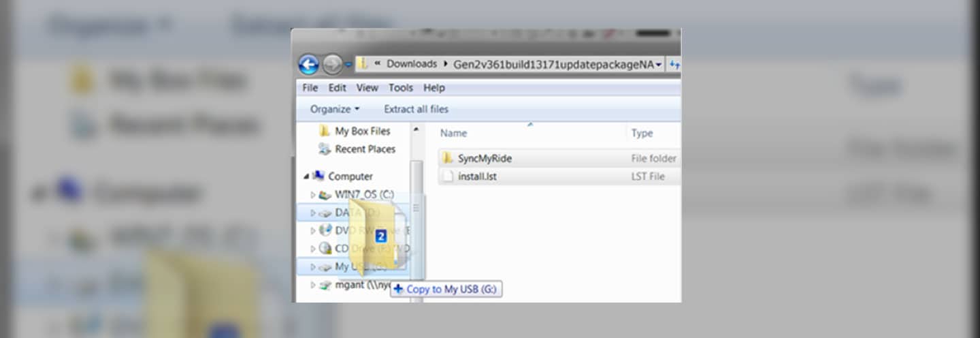
Task: Click the Recent Places icon
Action: (x=325, y=149)
